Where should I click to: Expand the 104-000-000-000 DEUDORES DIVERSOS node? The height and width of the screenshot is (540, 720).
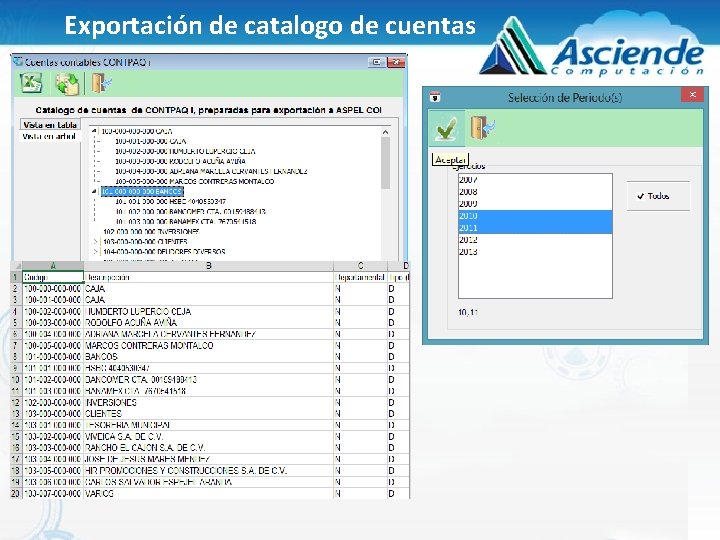click(96, 252)
